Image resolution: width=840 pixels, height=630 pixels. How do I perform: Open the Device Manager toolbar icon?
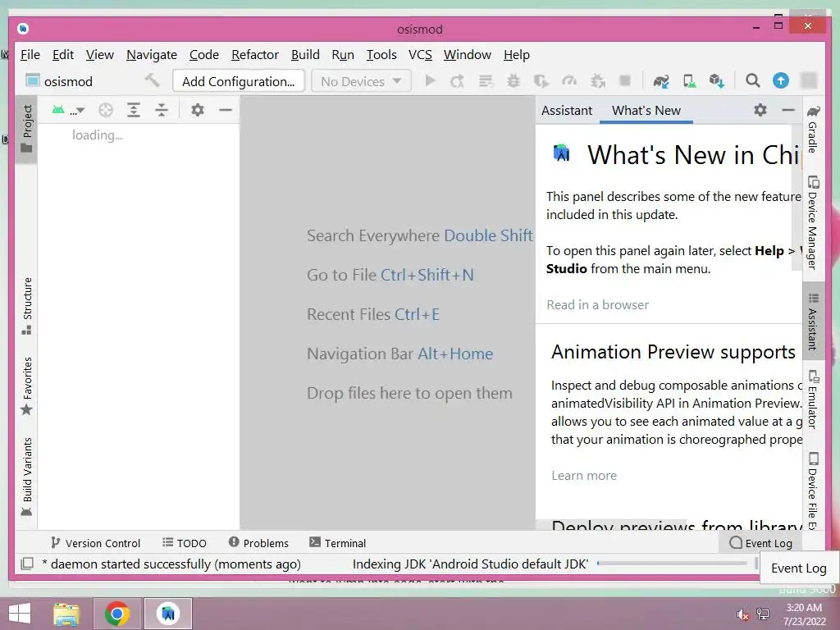tap(689, 81)
